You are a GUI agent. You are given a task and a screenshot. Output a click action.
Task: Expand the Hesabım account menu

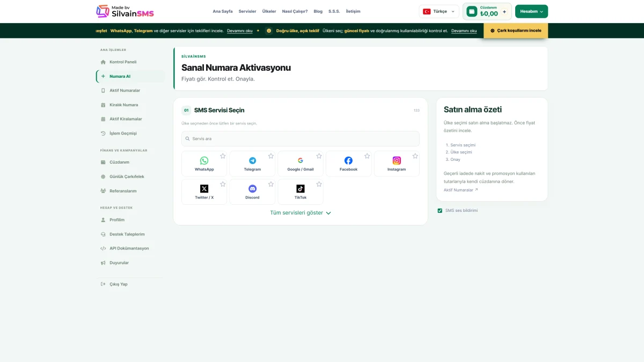click(x=531, y=11)
